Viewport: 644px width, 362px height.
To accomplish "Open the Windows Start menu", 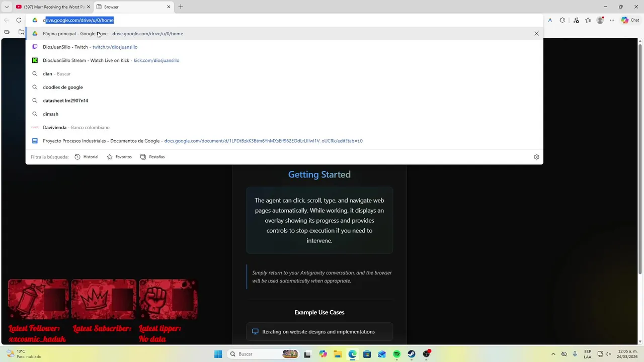I will click(x=218, y=354).
